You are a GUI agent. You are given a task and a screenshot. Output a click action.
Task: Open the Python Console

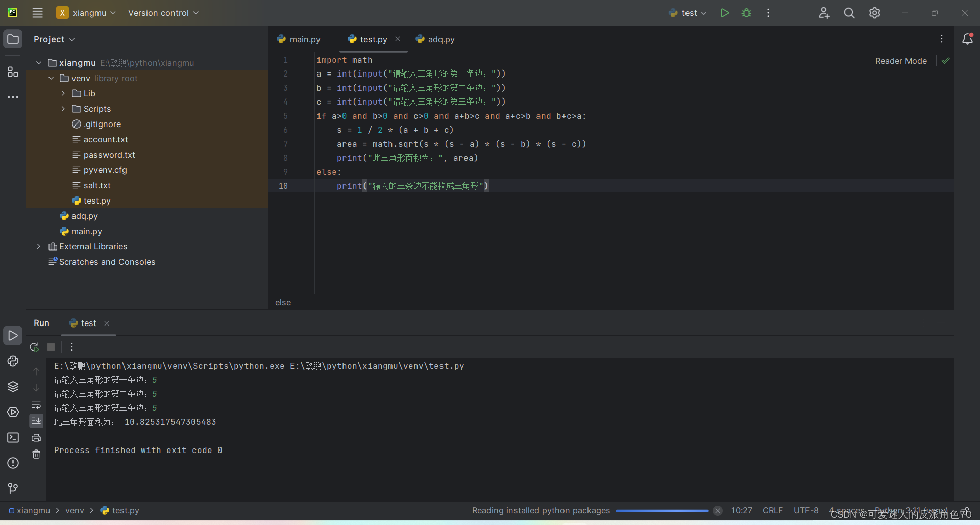pos(13,361)
